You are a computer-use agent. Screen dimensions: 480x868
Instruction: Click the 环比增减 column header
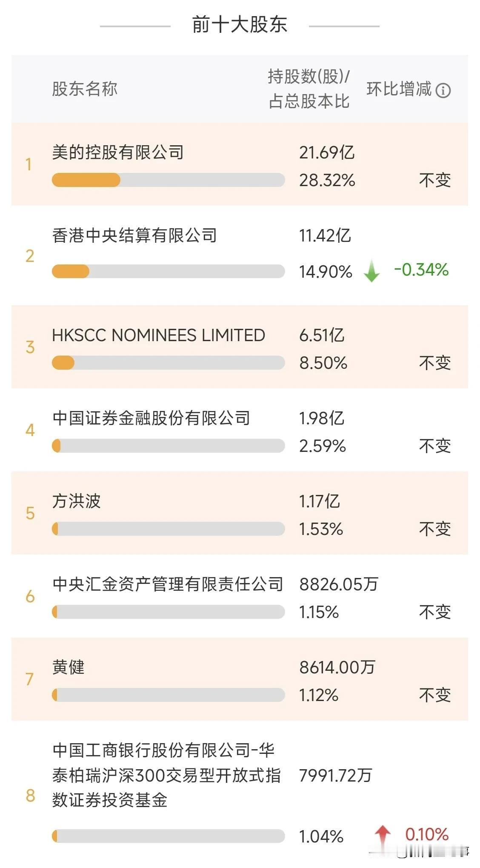pyautogui.click(x=399, y=89)
